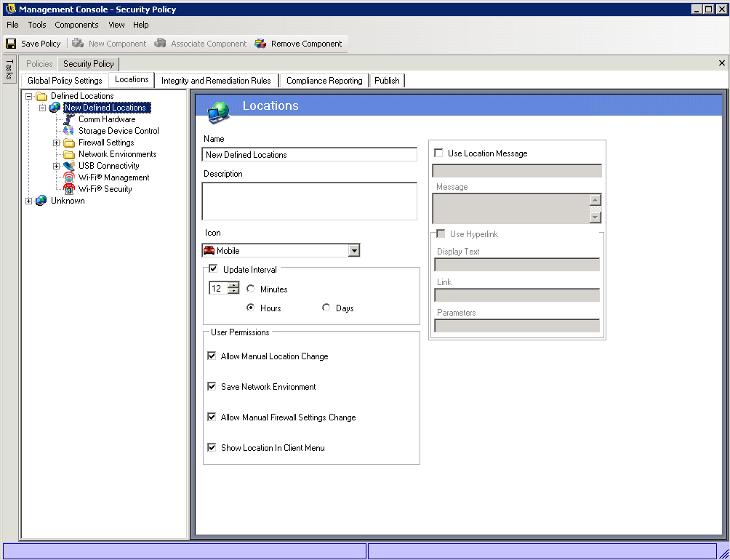Screen dimensions: 730x560
Task: Click inside the Description text box
Action: coord(310,201)
